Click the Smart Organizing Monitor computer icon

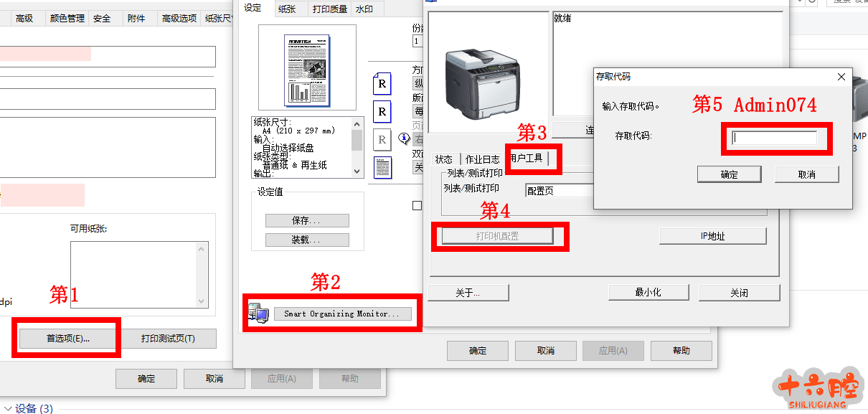pyautogui.click(x=257, y=313)
